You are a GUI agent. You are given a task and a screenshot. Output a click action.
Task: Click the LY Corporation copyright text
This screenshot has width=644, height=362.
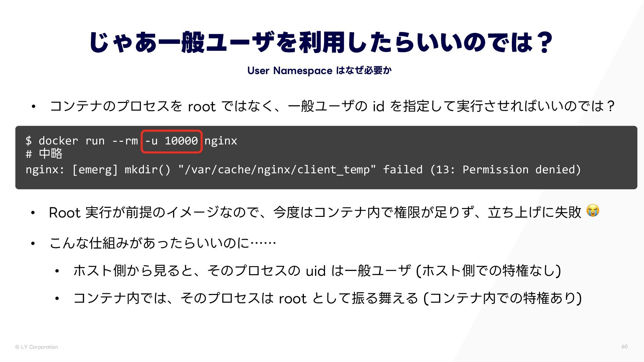pyautogui.click(x=37, y=347)
